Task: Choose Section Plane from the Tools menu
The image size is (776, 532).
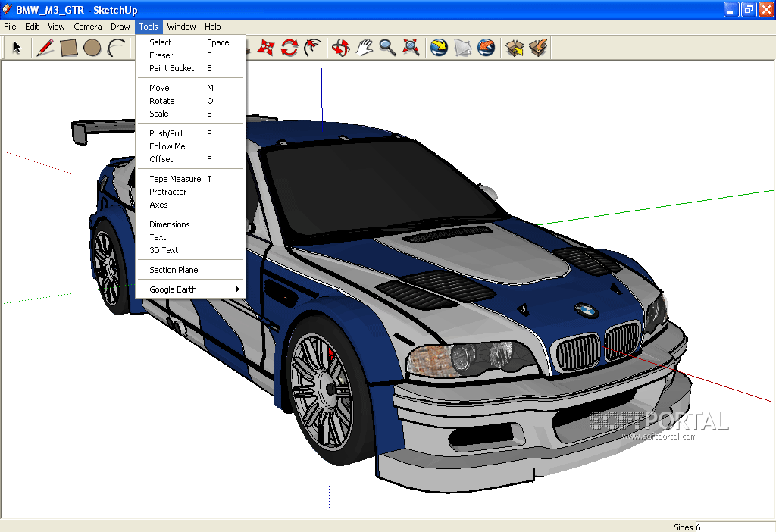Action: click(190, 271)
